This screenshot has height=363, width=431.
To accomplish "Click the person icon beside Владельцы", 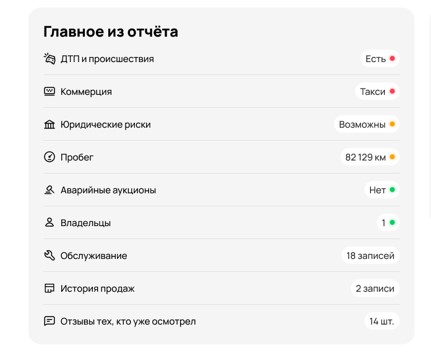I will pyautogui.click(x=49, y=223).
